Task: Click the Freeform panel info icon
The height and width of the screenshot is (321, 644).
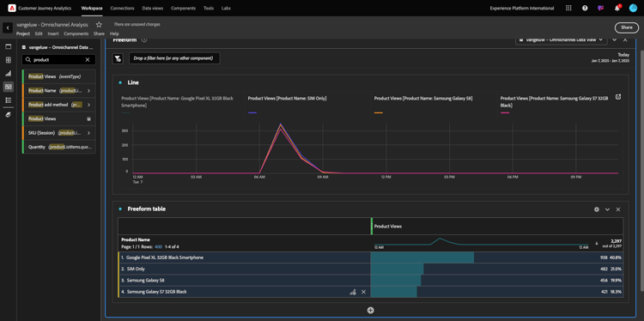Action: point(144,39)
